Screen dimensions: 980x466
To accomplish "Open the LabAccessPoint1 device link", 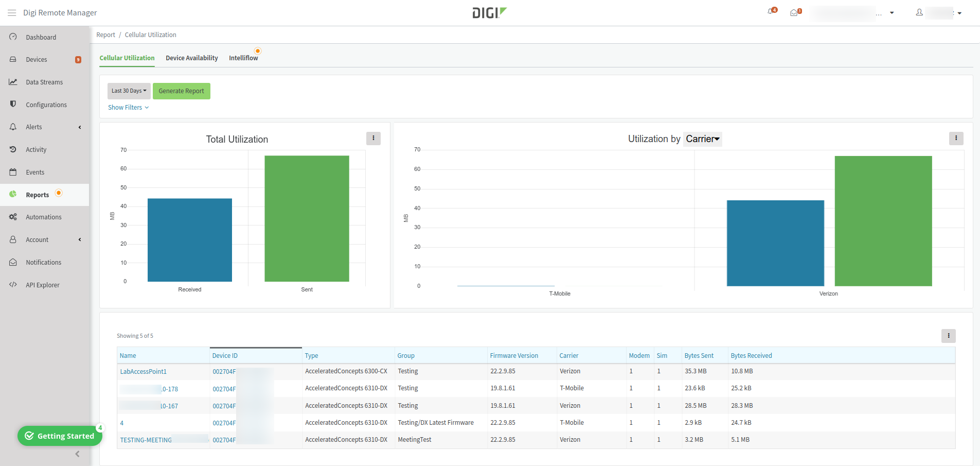I will 144,372.
